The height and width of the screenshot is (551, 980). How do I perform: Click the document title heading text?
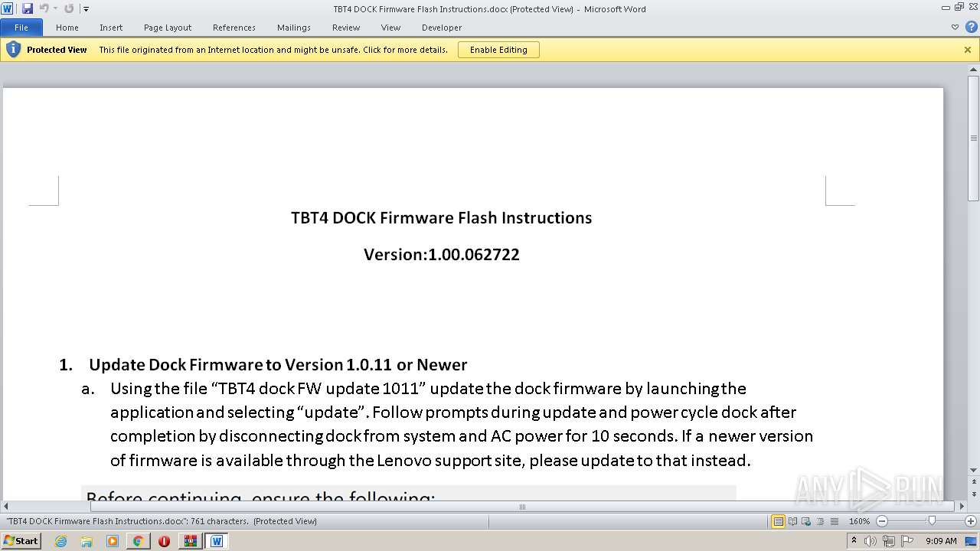point(441,217)
